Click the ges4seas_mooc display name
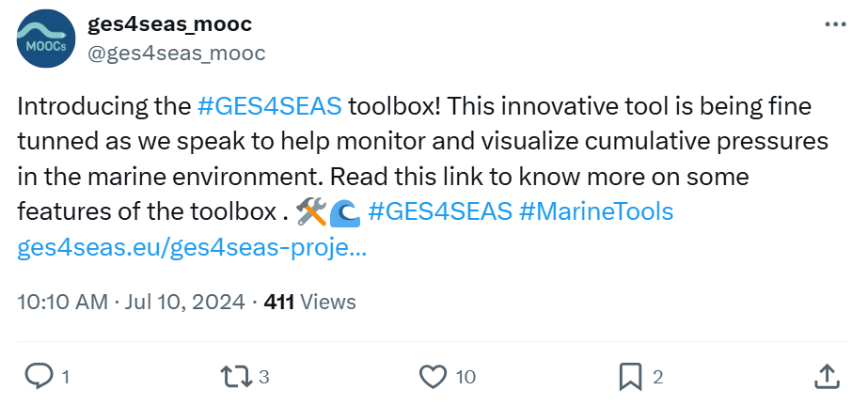 (x=170, y=23)
